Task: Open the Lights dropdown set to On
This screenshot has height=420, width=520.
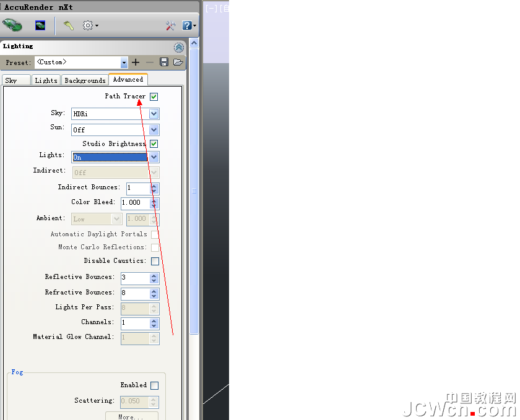Action: (x=115, y=157)
